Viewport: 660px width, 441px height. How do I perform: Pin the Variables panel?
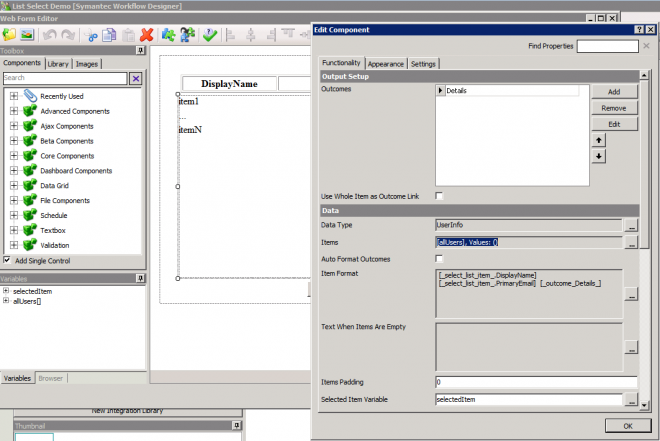click(140, 278)
